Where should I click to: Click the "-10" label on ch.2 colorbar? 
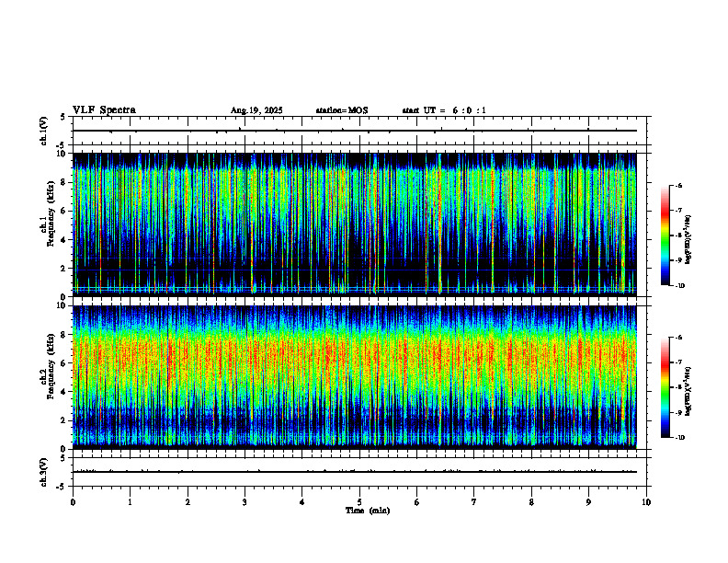click(x=680, y=438)
